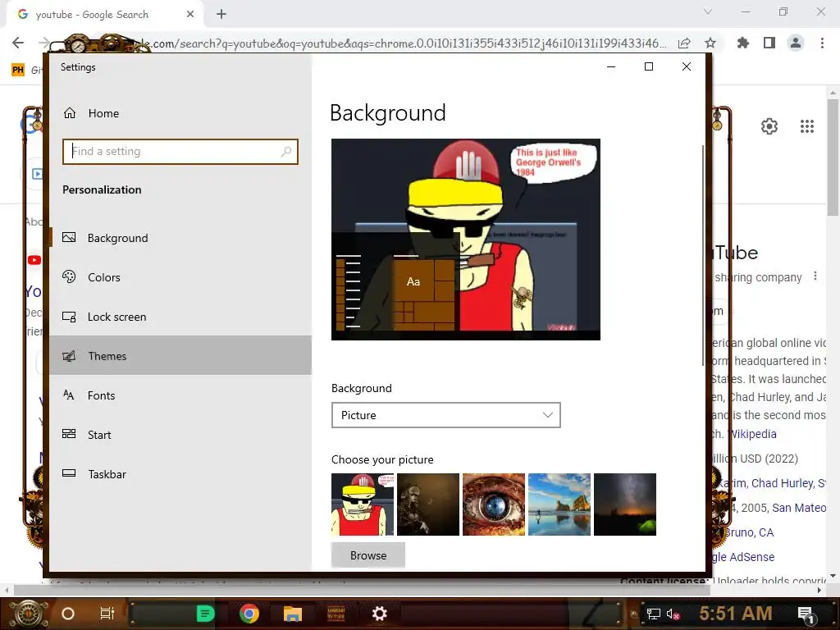This screenshot has width=840, height=630.
Task: Expand the Background Picture dropdown
Action: click(x=445, y=415)
